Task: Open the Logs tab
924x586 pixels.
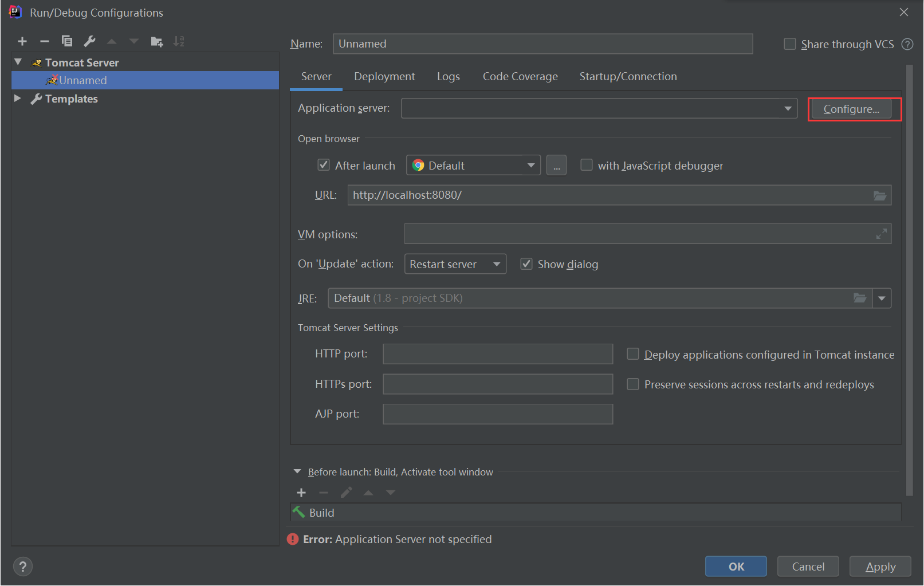Action: (448, 77)
